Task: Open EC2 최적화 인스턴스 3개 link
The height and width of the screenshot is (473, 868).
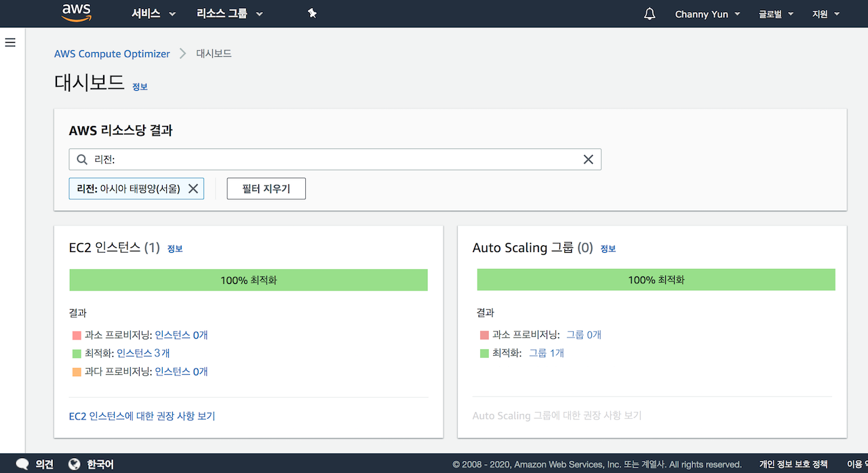Action: click(x=143, y=353)
